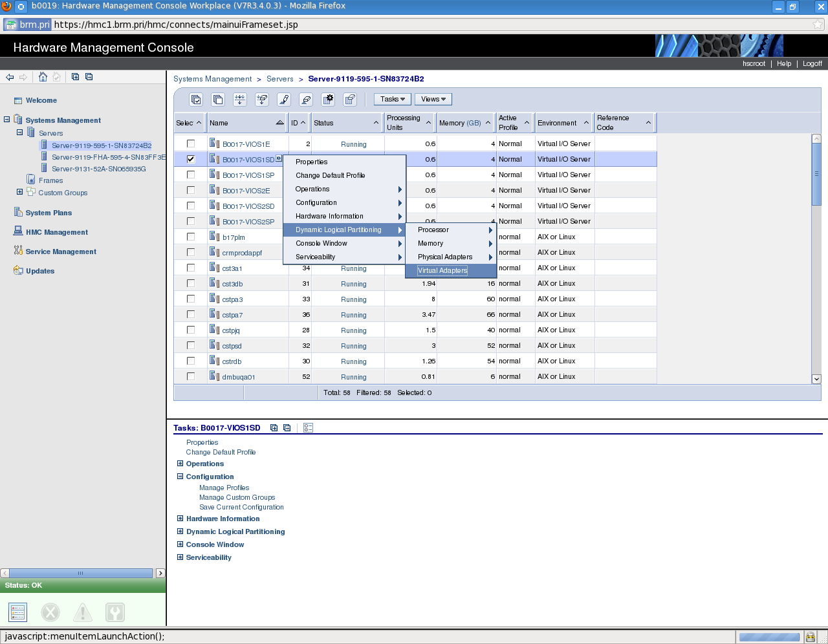Uncheck the B0017-VIOS1SD row checkbox

click(x=191, y=159)
